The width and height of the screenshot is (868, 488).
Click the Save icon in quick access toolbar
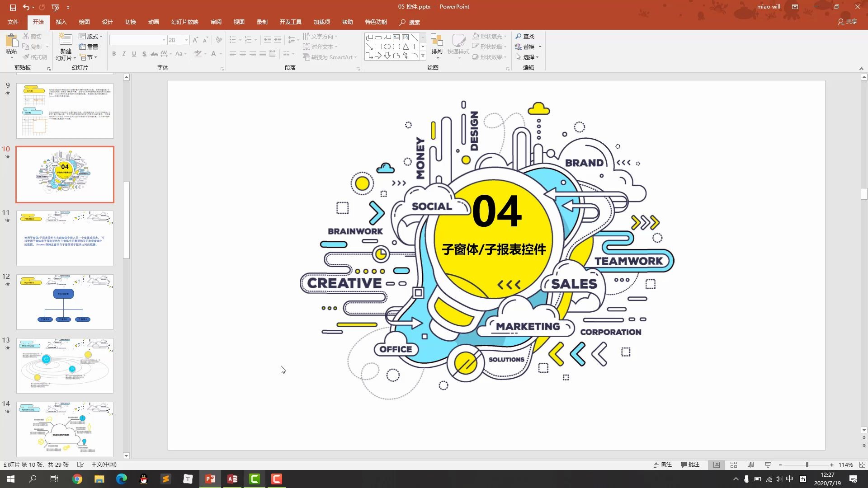tap(13, 7)
